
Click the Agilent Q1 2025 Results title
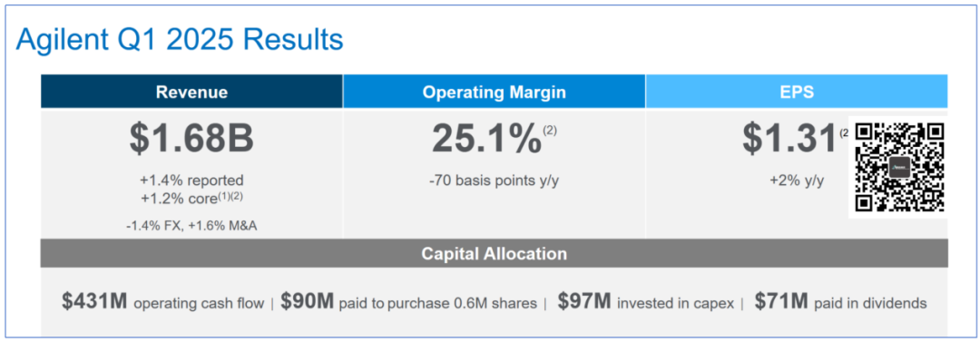click(180, 39)
